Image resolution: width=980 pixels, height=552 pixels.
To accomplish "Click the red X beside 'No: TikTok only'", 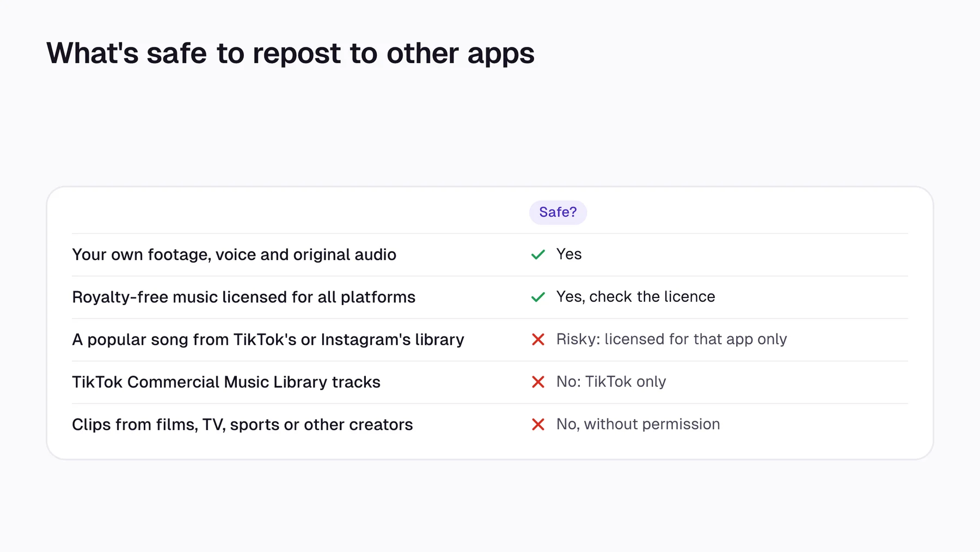I will [538, 382].
